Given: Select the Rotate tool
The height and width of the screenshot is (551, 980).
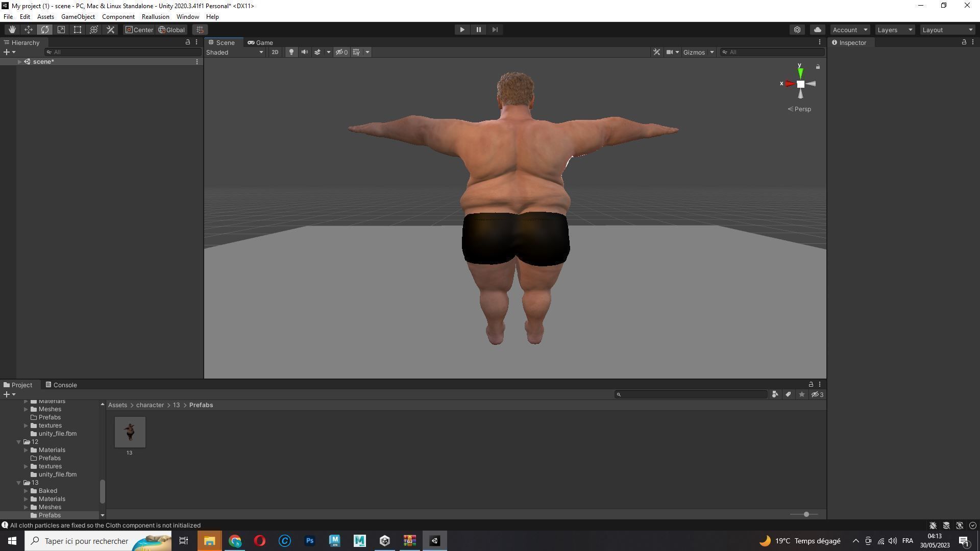Looking at the screenshot, I should pos(45,30).
